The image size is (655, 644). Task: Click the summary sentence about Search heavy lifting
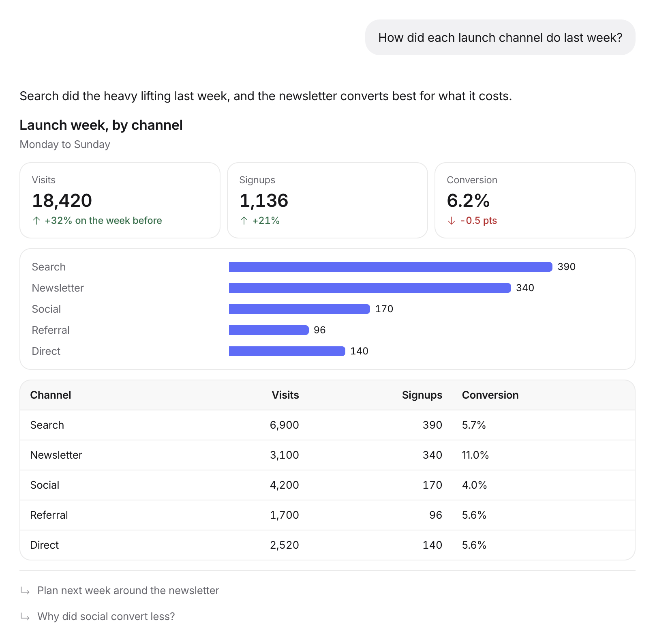coord(266,96)
